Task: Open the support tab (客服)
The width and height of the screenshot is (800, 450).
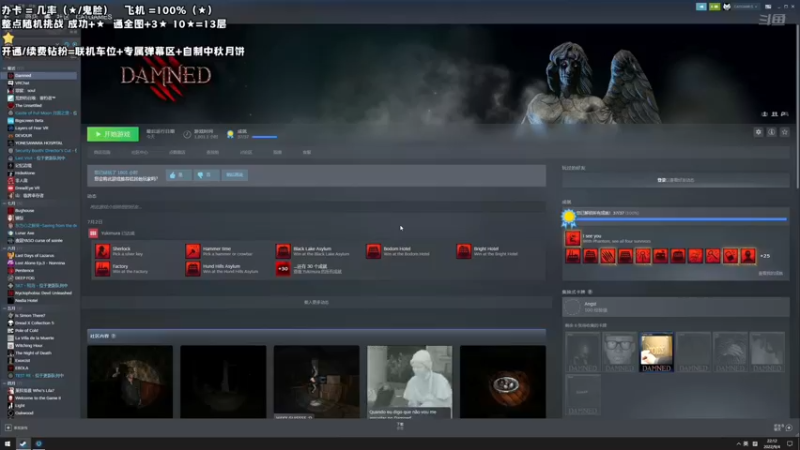Action: 307,152
